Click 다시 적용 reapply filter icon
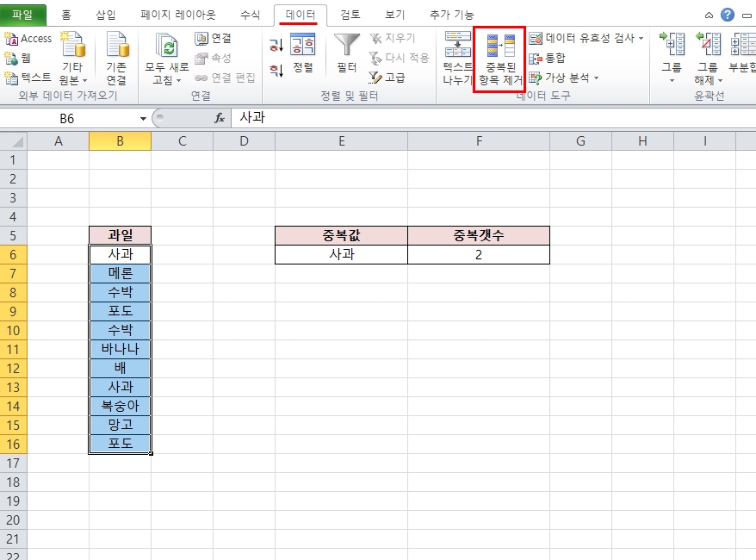 coord(375,59)
